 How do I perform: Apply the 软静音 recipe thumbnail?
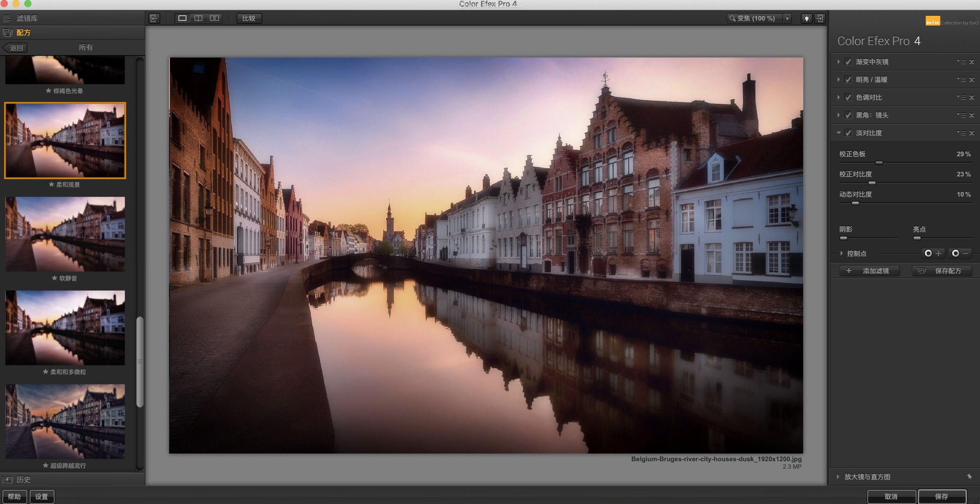click(65, 234)
